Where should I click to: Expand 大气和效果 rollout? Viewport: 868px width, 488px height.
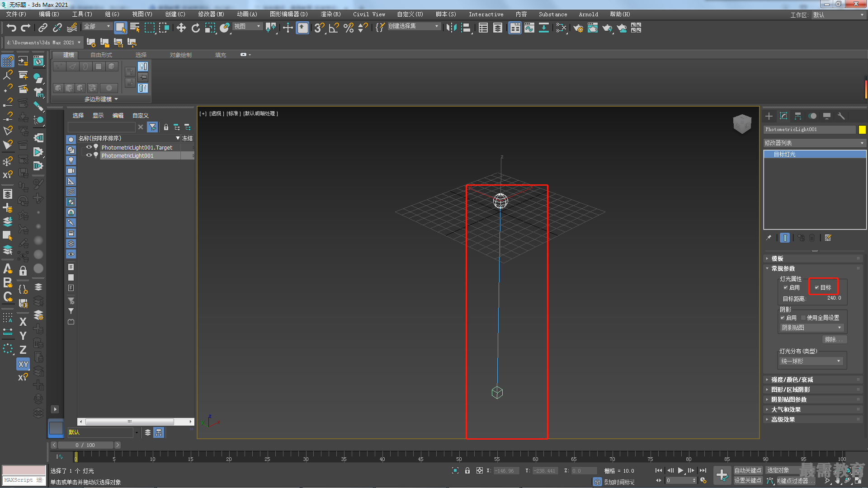(x=814, y=409)
